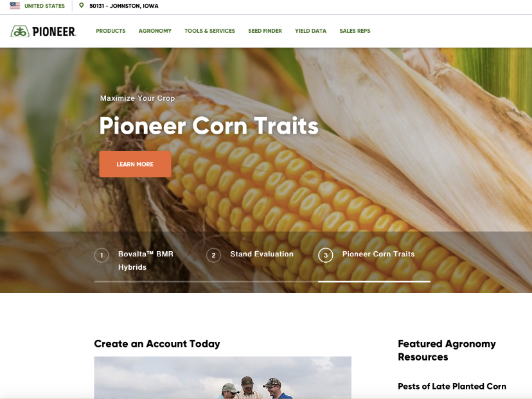Viewport: 532px width, 399px height.
Task: Select slide number 3 circle
Action: tap(325, 255)
